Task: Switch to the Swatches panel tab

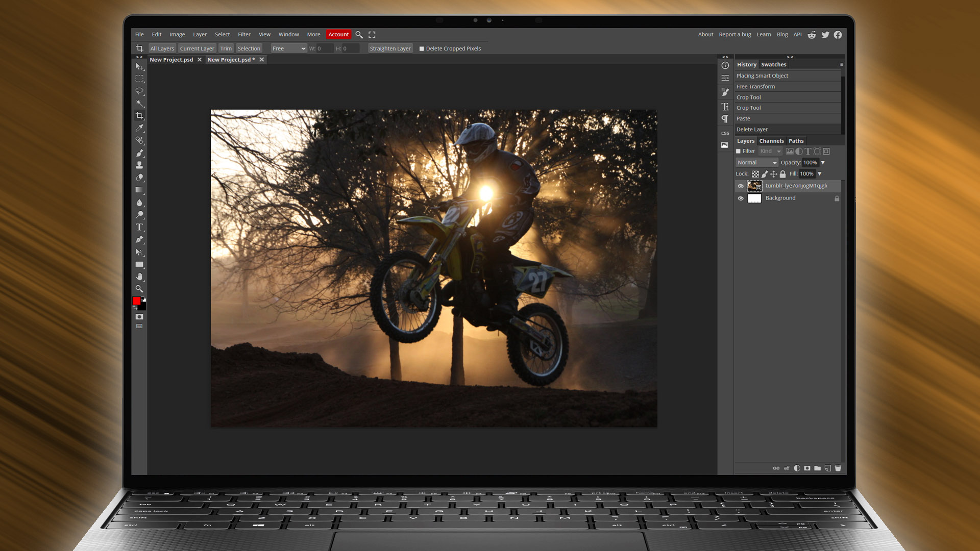Action: click(x=773, y=64)
